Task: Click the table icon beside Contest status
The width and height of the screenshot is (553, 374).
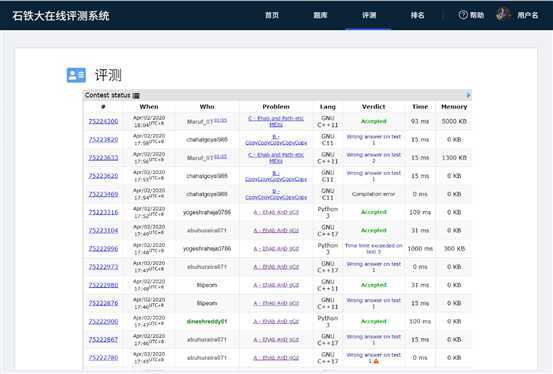Action: point(136,96)
